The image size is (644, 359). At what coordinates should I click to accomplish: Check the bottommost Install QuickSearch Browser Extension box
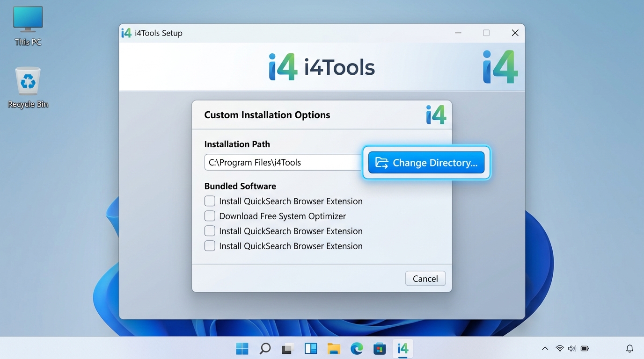(x=210, y=246)
